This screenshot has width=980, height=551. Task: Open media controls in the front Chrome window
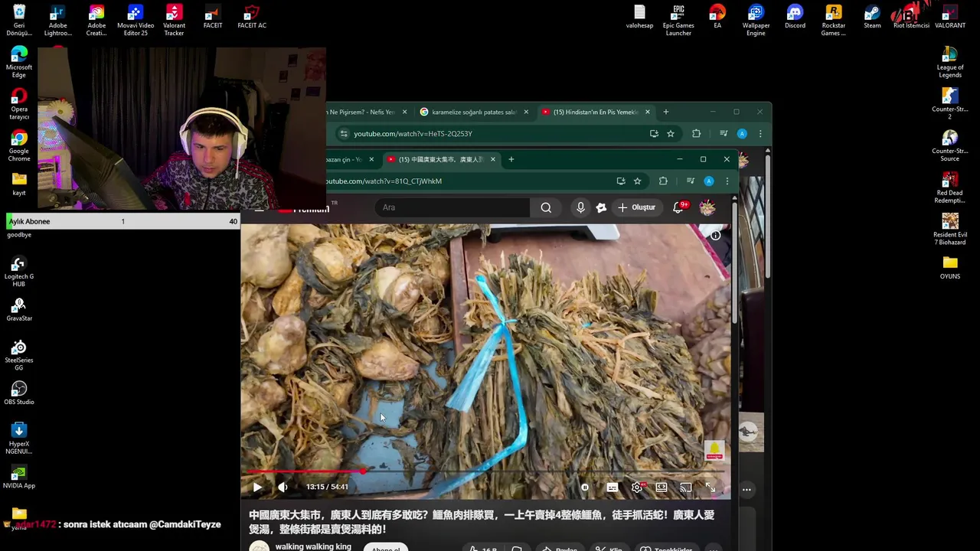click(691, 181)
